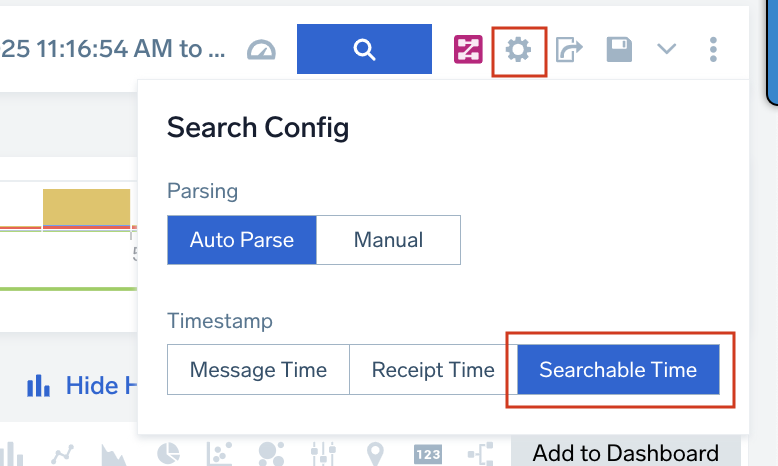
Task: Select Searchable Time timestamp option
Action: pos(618,370)
